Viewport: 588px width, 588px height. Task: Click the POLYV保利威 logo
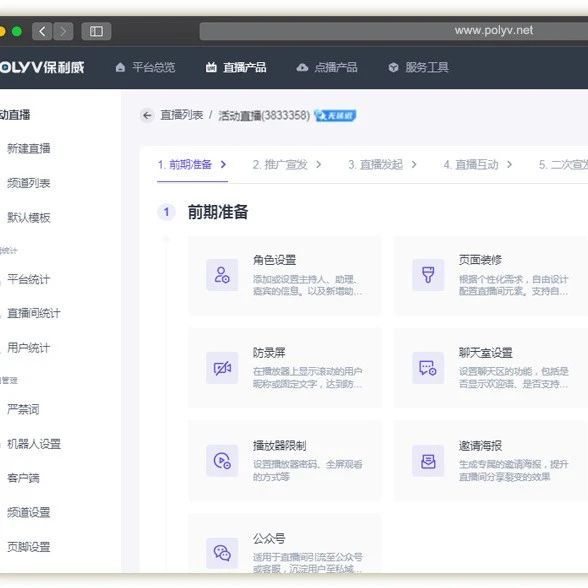(x=42, y=68)
